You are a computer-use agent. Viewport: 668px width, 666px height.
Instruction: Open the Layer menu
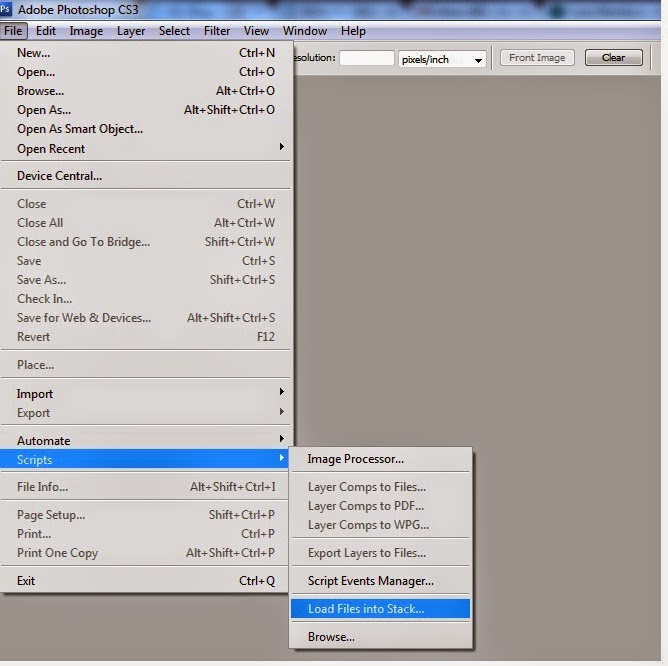pyautogui.click(x=131, y=31)
